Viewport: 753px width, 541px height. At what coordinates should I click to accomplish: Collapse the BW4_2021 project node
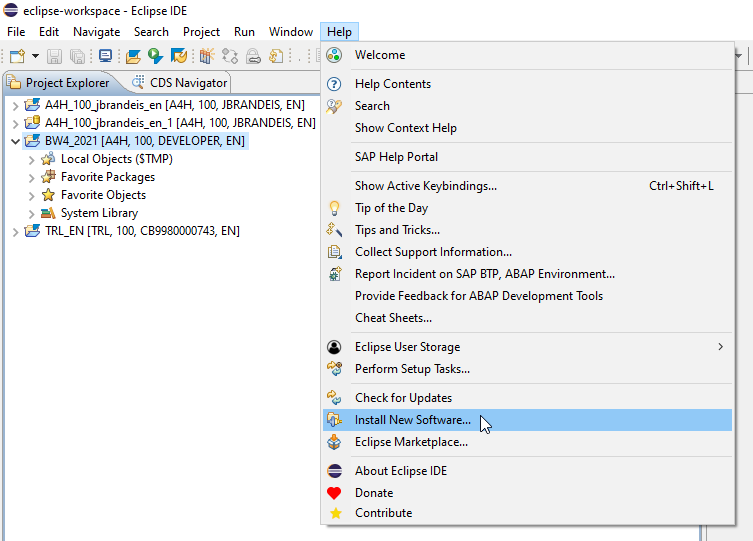[x=15, y=142]
